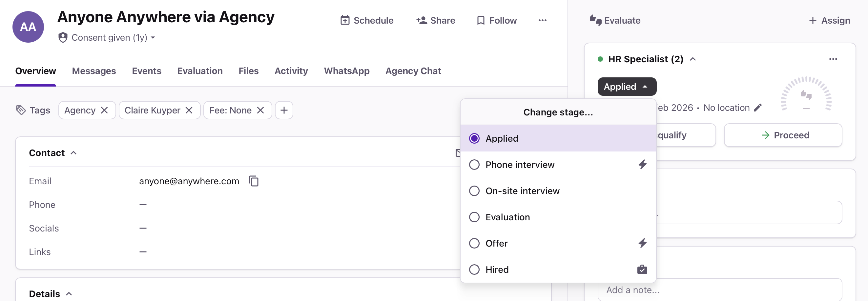Click the Disqualify button

click(686, 135)
